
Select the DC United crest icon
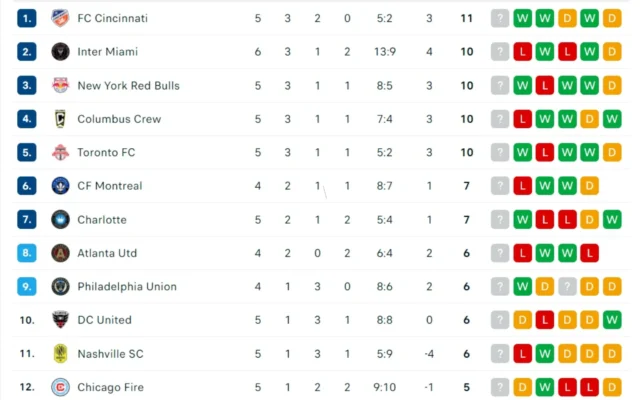click(60, 320)
